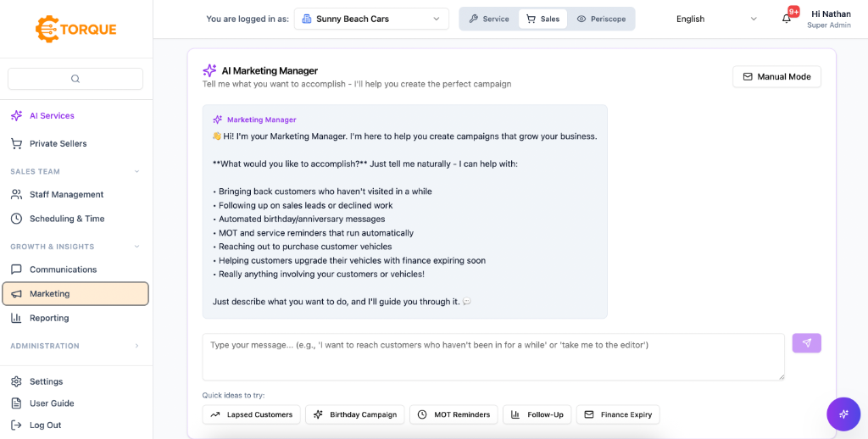The width and height of the screenshot is (868, 439).
Task: Click the Marketing megaphone icon
Action: pos(17,294)
